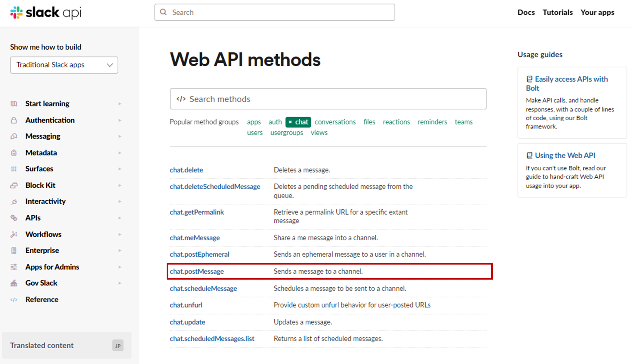Open the chat.meMessage method
633x364 pixels.
pos(195,238)
